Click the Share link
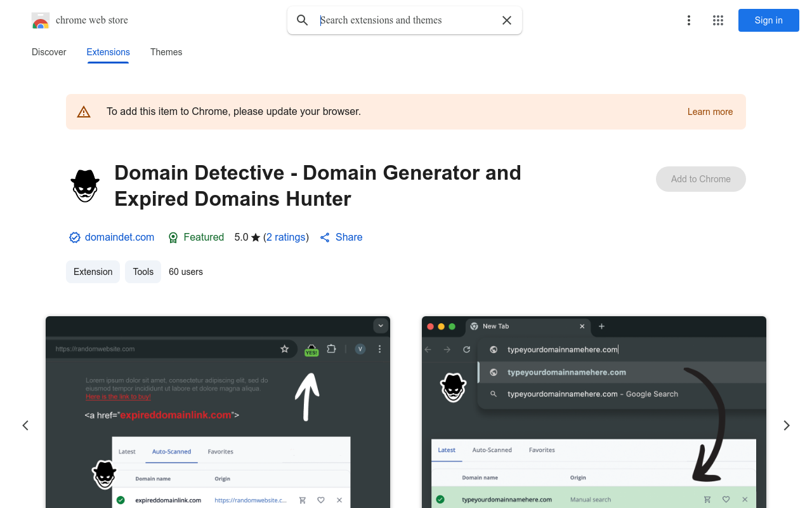Screen dimensions: 812x508 341,237
